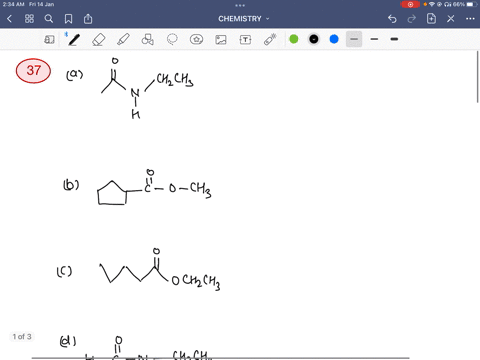The height and width of the screenshot is (360, 480).
Task: Select the Highlighter tool
Action: pos(123,40)
